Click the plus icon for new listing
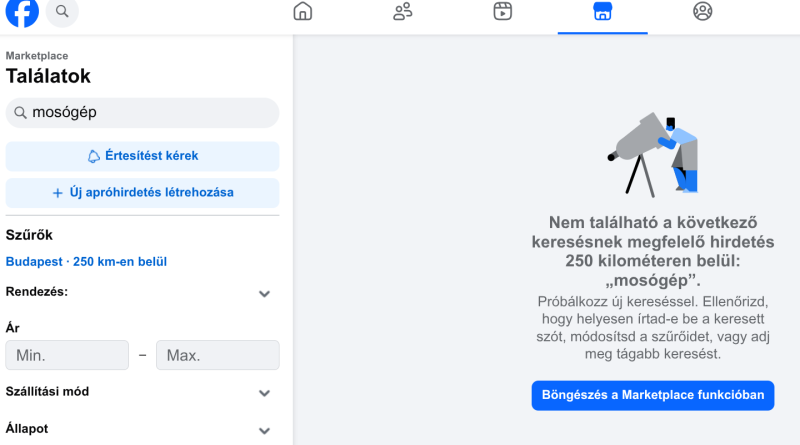800x445 pixels. click(58, 193)
